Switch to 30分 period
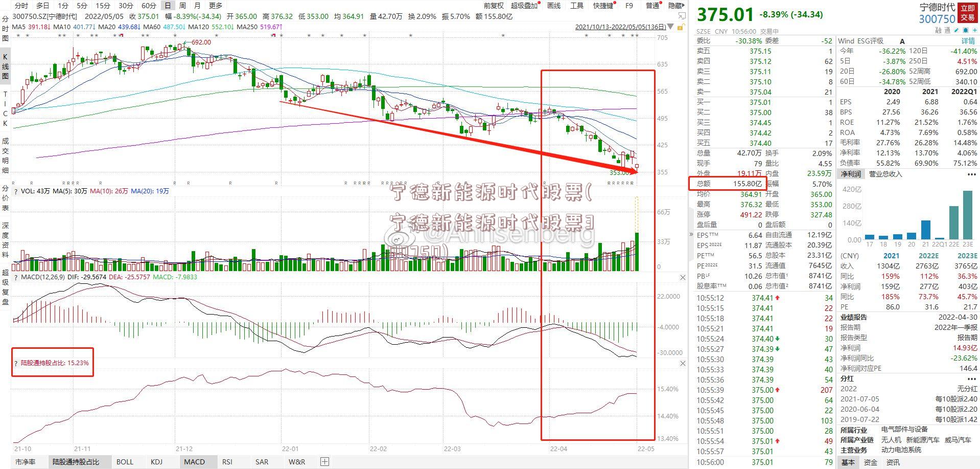This screenshot has width=980, height=469. click(126, 6)
